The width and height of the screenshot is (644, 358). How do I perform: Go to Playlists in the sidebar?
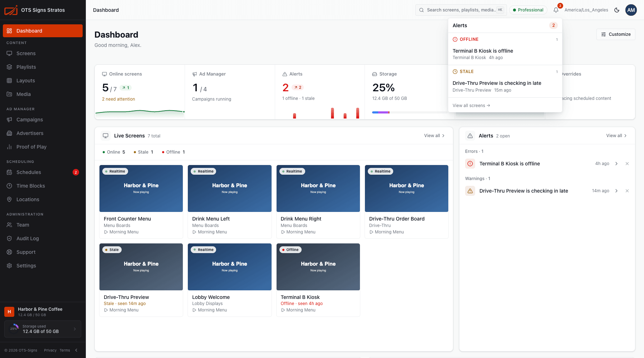tap(43, 67)
